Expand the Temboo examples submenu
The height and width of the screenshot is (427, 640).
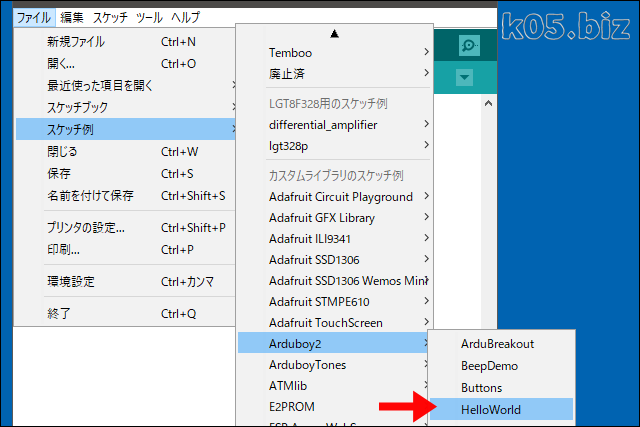[335, 53]
